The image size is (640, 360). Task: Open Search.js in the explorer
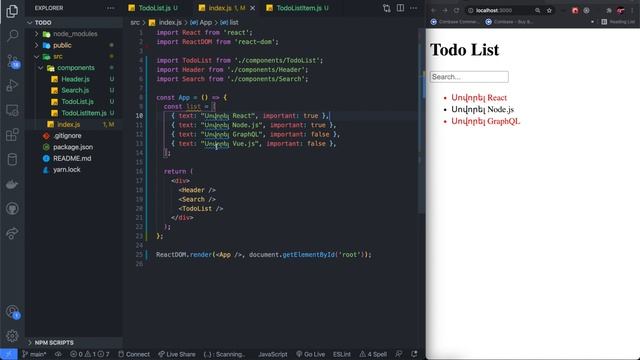click(75, 90)
